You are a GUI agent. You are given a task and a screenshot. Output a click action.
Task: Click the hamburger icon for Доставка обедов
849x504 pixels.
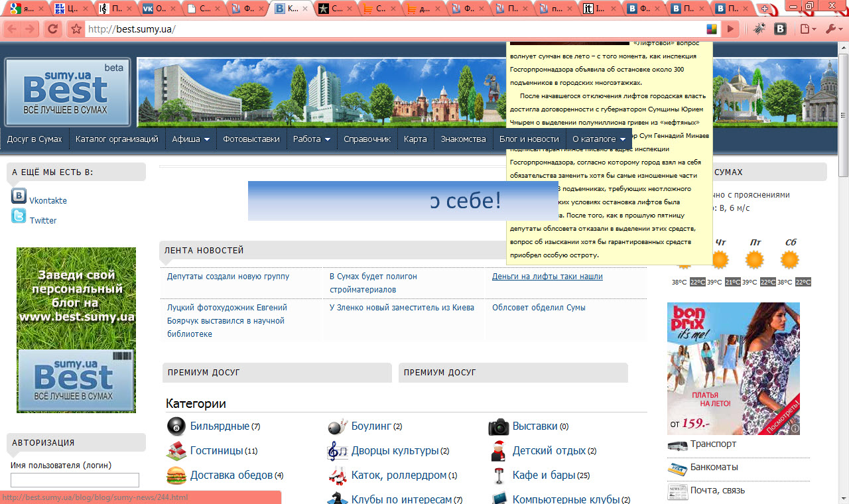click(x=176, y=475)
